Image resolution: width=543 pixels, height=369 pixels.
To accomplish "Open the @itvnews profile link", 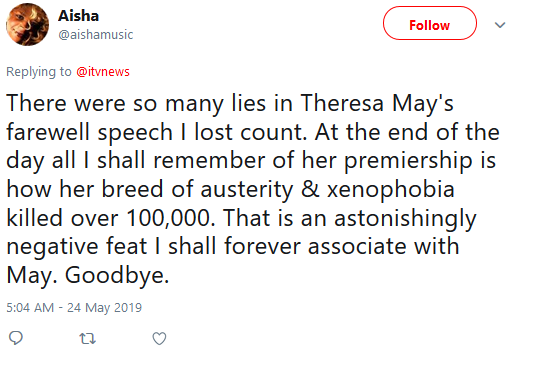I will pyautogui.click(x=103, y=72).
